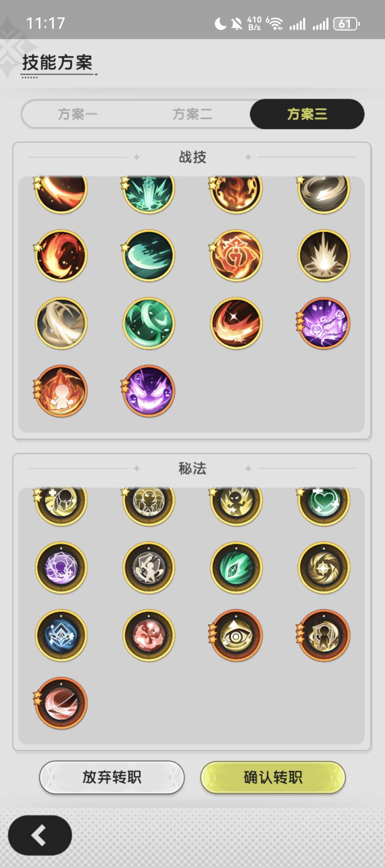Tap the shielded figure orange-ring icon
Screen dimensions: 385x868
(x=324, y=636)
